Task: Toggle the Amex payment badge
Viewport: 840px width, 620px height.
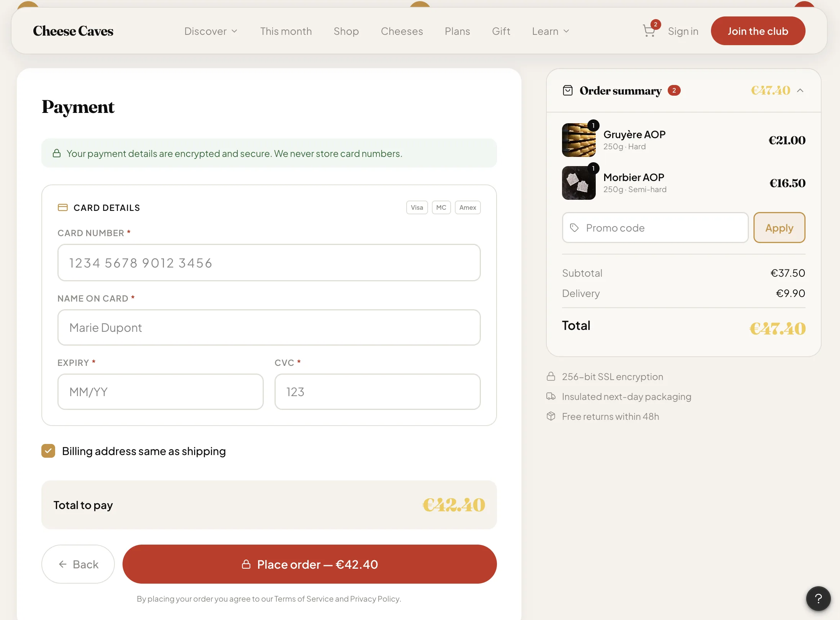Action: point(467,207)
